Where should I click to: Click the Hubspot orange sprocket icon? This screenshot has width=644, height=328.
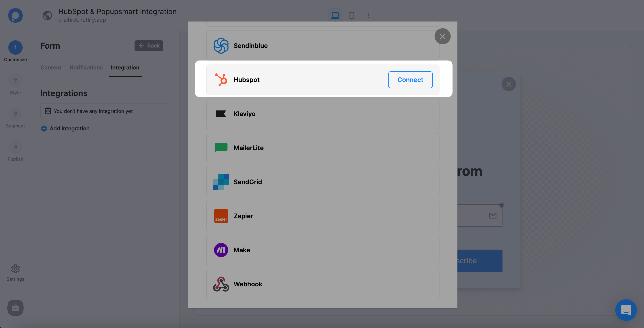(221, 79)
